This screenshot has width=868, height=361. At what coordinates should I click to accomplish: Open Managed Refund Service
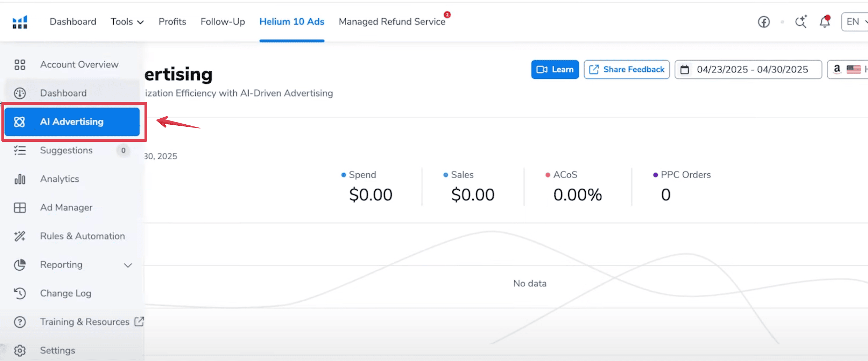pyautogui.click(x=392, y=22)
